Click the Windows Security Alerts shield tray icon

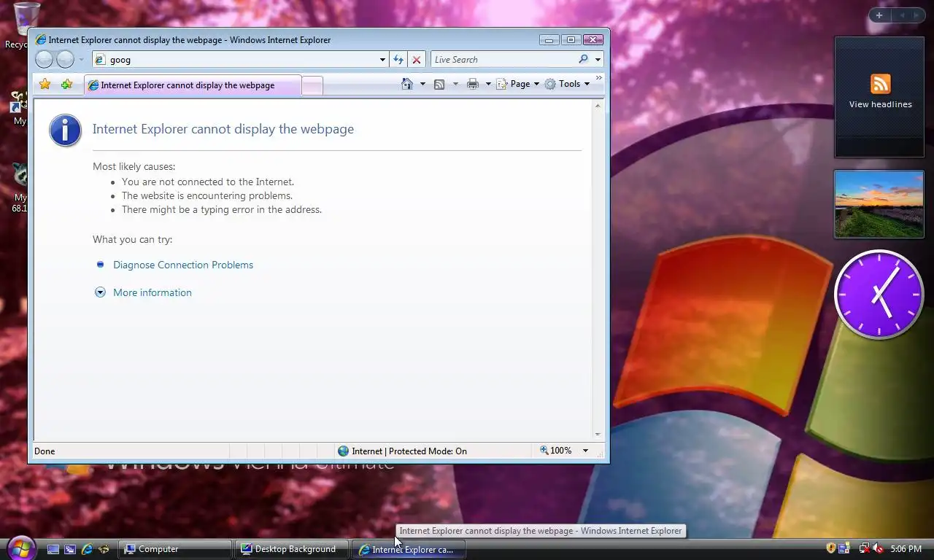click(x=830, y=548)
